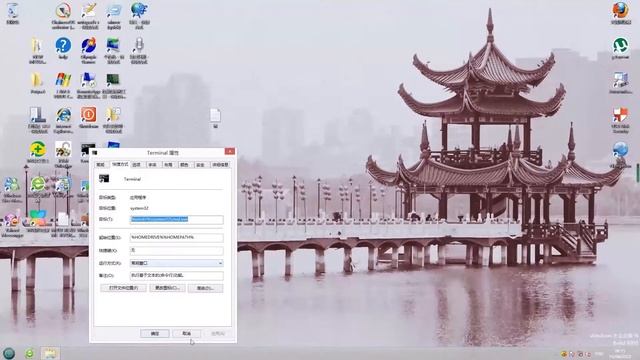Select the blue and red swirl icon
Screen dimensions: 640x360
point(89,45)
